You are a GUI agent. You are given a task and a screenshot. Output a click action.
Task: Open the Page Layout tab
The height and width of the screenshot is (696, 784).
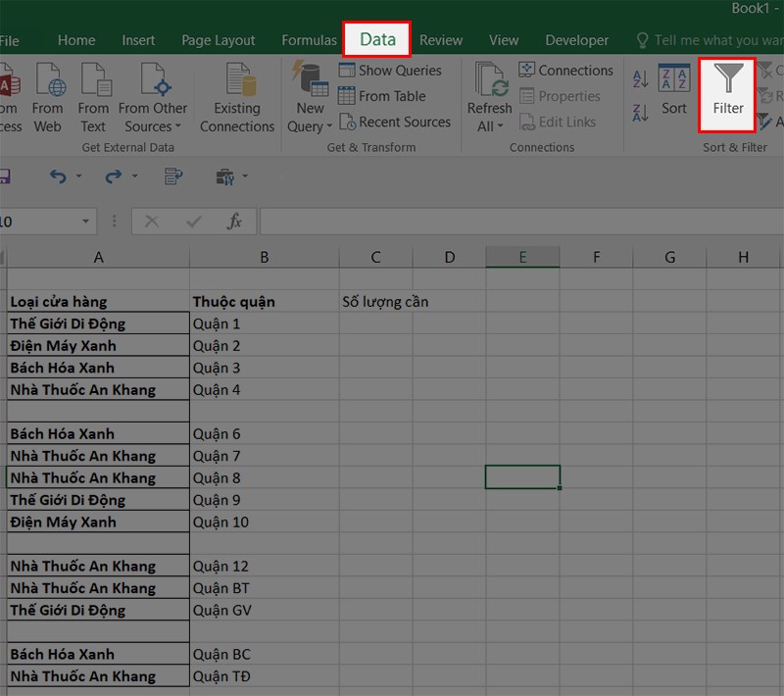(218, 40)
